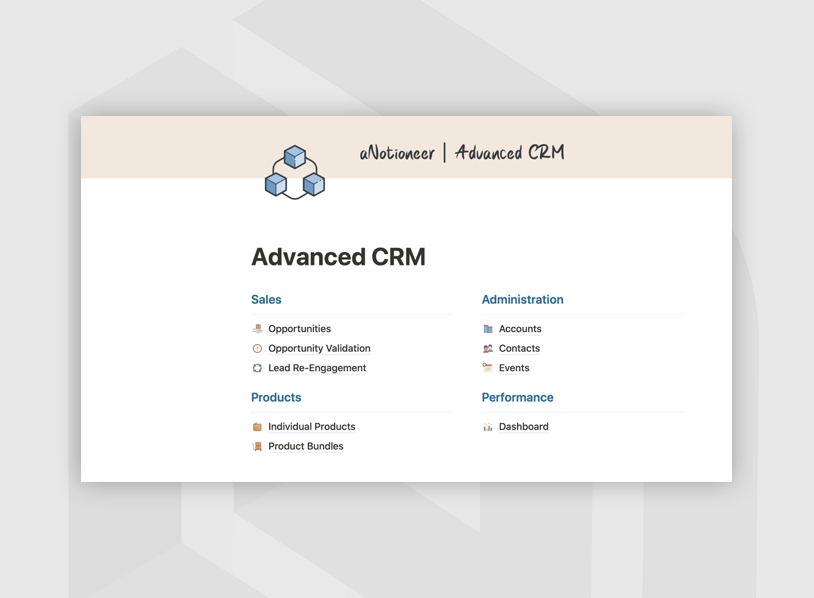Click the Performance section heading
Screen dimensions: 814x598
pyautogui.click(x=518, y=398)
